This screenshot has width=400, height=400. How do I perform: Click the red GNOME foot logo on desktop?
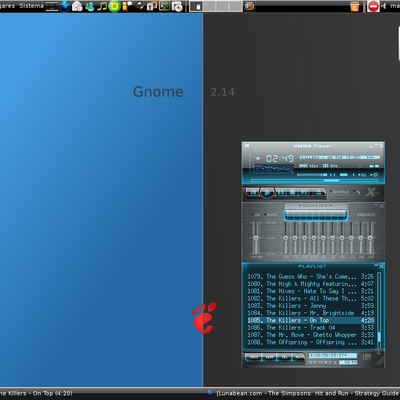(x=204, y=318)
